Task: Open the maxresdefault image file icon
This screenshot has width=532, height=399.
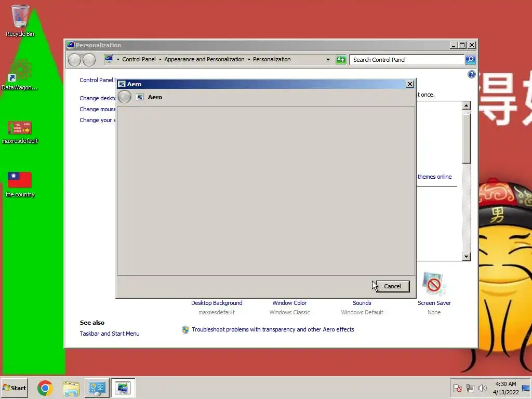Action: 20,132
